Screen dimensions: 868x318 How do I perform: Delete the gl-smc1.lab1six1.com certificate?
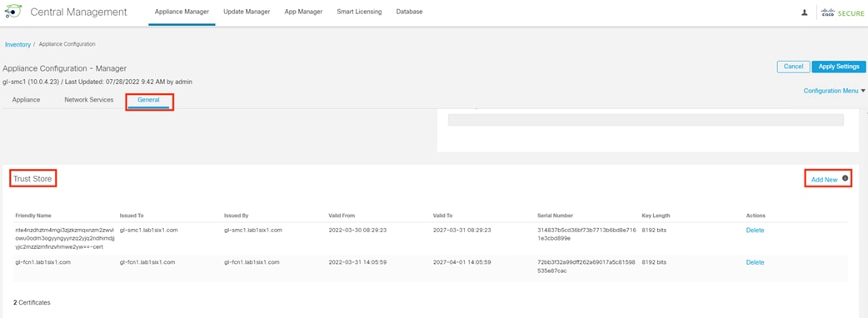(x=755, y=230)
